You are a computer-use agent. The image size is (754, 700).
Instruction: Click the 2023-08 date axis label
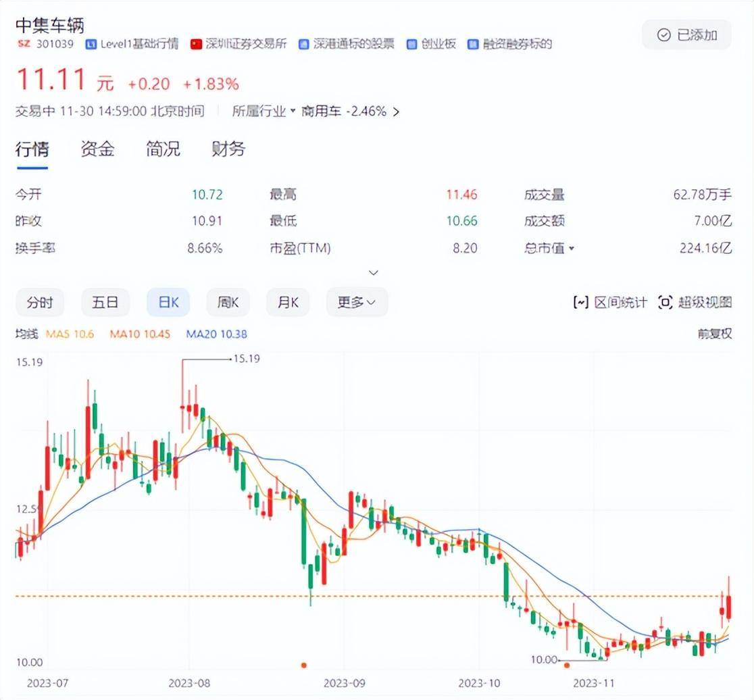pyautogui.click(x=189, y=683)
